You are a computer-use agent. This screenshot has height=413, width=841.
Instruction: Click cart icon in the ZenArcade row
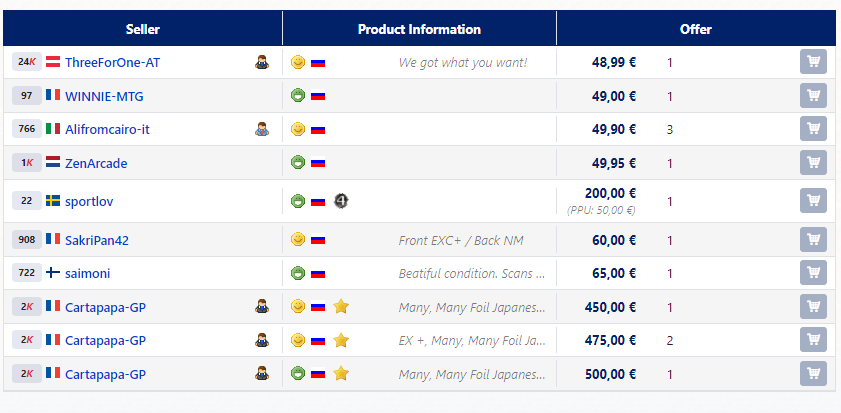(813, 163)
